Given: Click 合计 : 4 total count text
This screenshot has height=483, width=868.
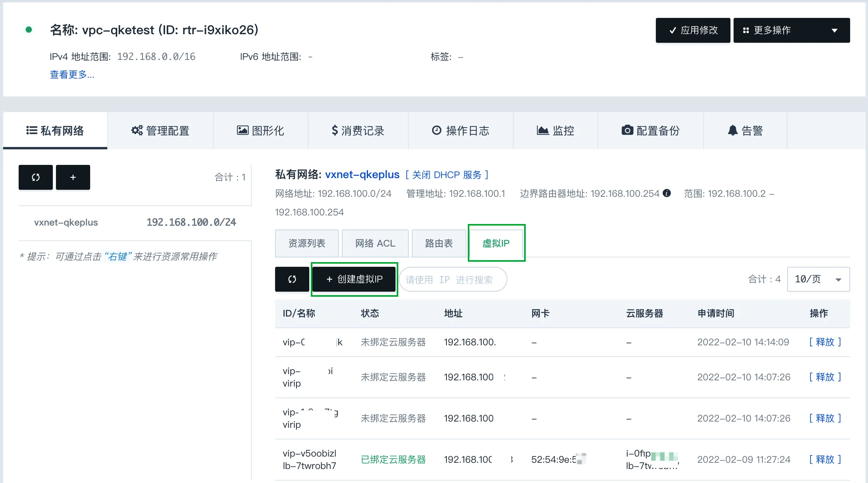Looking at the screenshot, I should click(x=764, y=279).
